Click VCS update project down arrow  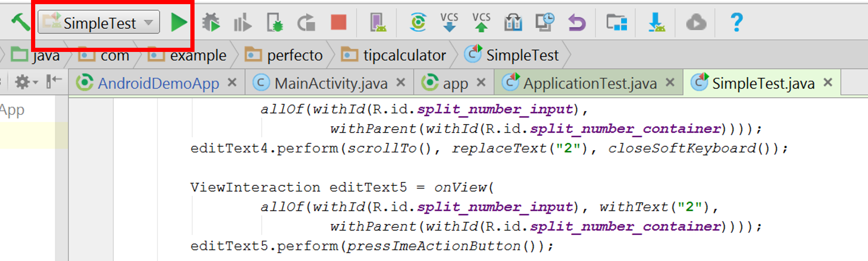coord(449,22)
